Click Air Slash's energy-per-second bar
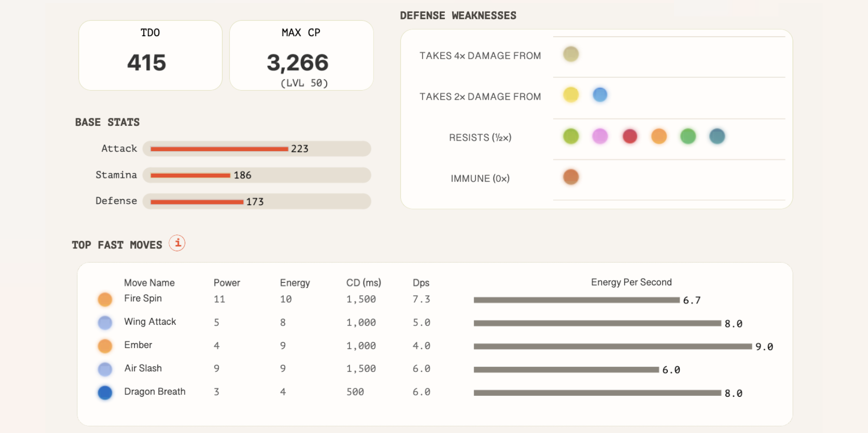This screenshot has width=868, height=433. coord(566,370)
